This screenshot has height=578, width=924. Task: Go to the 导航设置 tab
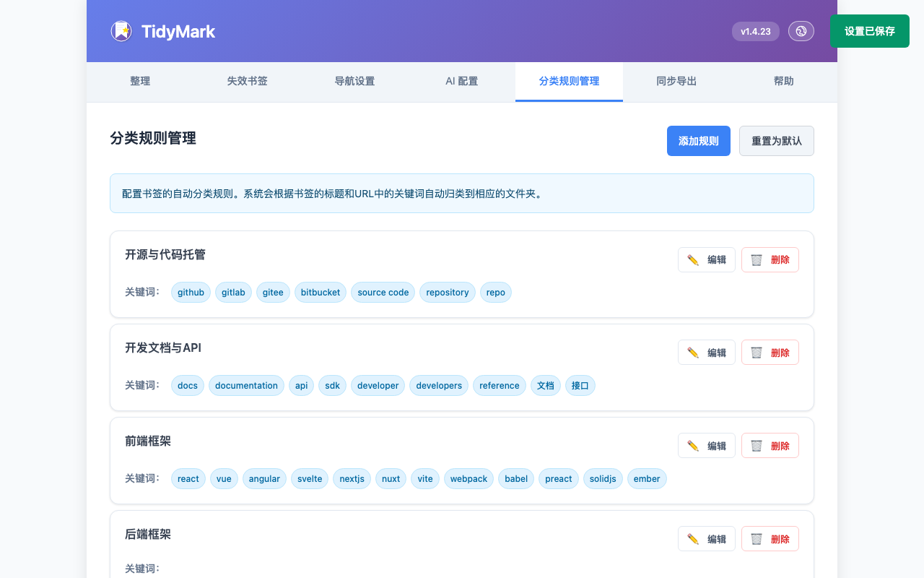point(354,82)
